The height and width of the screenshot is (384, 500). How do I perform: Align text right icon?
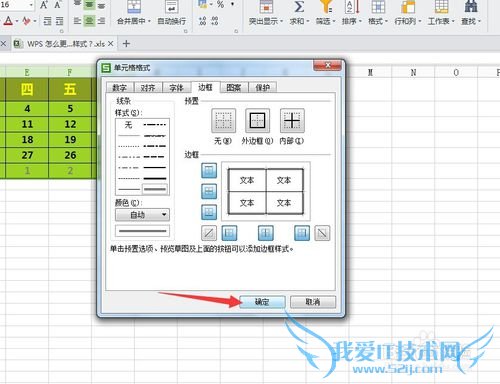[101, 21]
